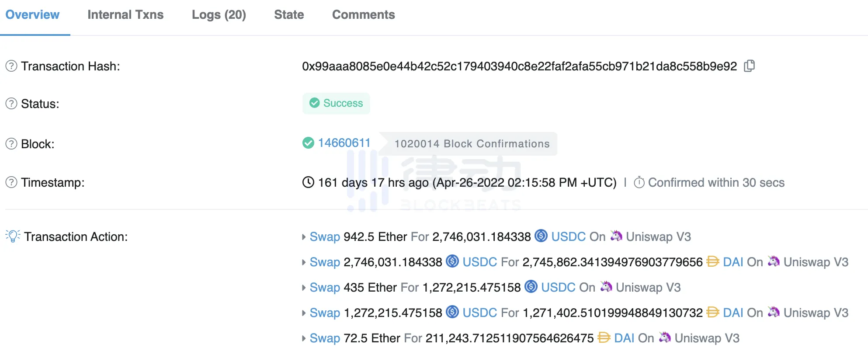Click the lightbulb icon beside Transaction Action
This screenshot has height=362, width=868.
[13, 236]
